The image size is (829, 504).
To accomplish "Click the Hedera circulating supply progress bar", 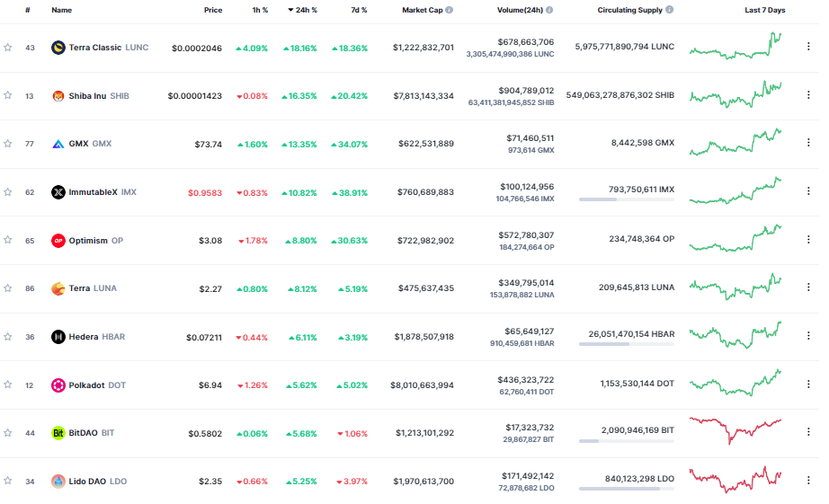I will [627, 344].
